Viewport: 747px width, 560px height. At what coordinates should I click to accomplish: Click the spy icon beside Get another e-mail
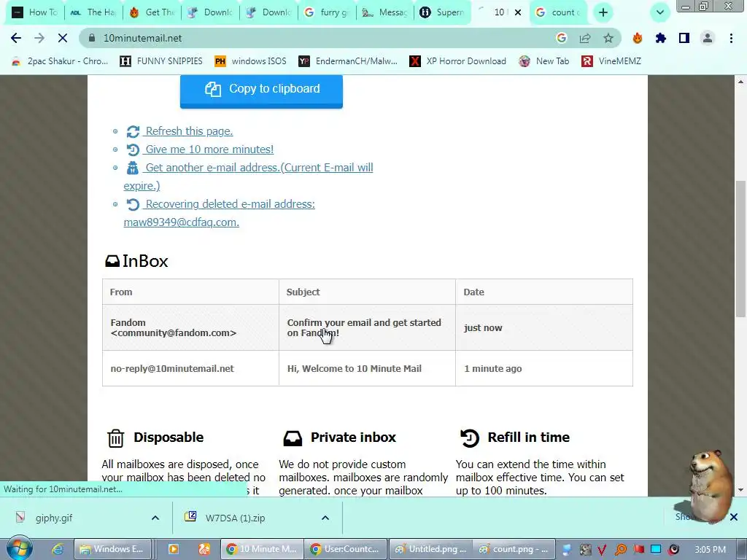click(x=133, y=168)
